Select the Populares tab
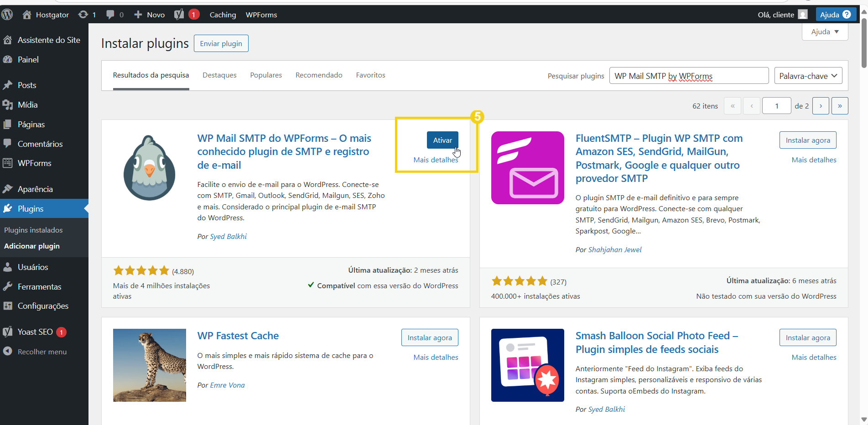868x425 pixels. 266,75
